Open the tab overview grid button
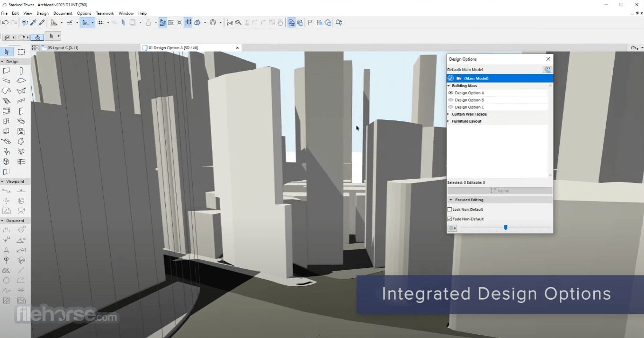 35,48
